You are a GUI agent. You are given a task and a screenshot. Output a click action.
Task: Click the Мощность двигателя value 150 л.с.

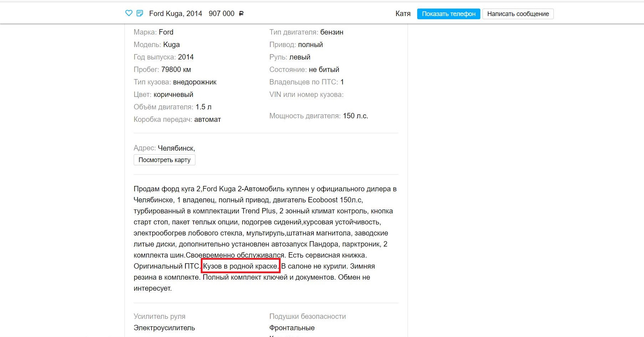(x=355, y=116)
